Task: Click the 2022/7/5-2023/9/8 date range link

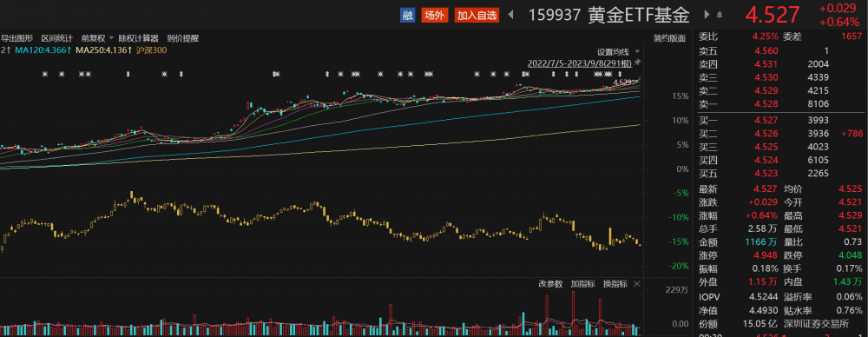Action: (x=580, y=63)
